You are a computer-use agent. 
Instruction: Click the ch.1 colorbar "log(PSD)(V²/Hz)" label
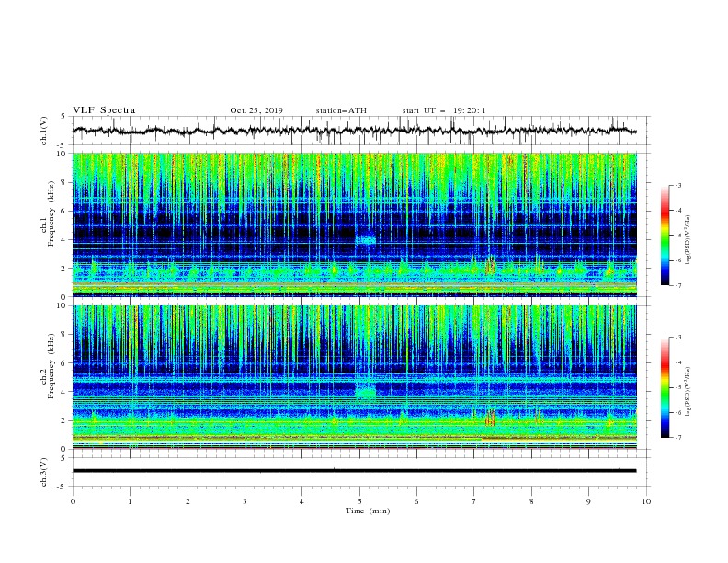click(x=688, y=240)
